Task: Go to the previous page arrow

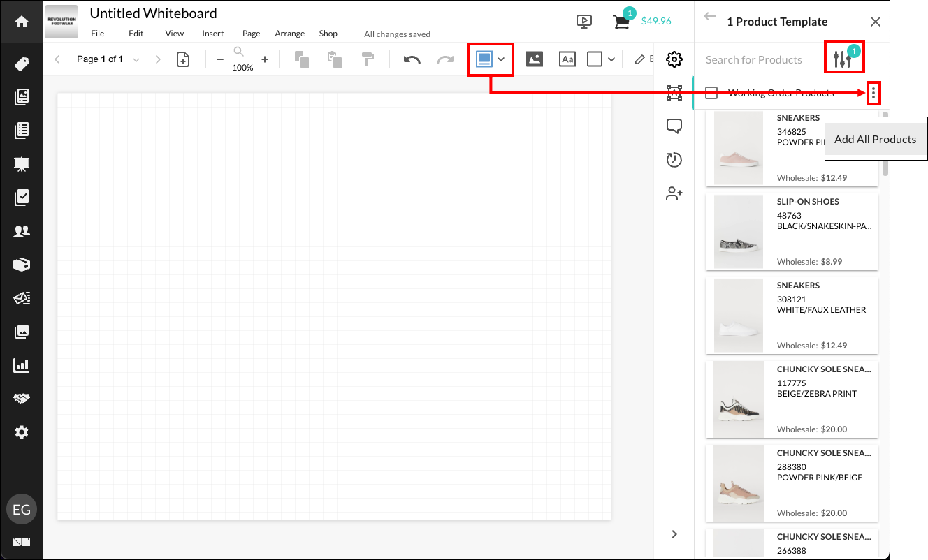Action: (x=57, y=59)
